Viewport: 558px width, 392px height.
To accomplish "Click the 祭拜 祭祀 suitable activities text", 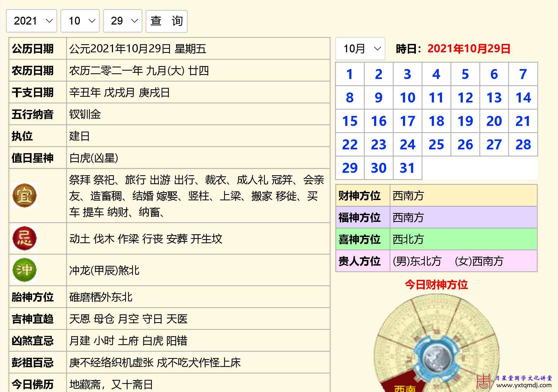I will [196, 196].
